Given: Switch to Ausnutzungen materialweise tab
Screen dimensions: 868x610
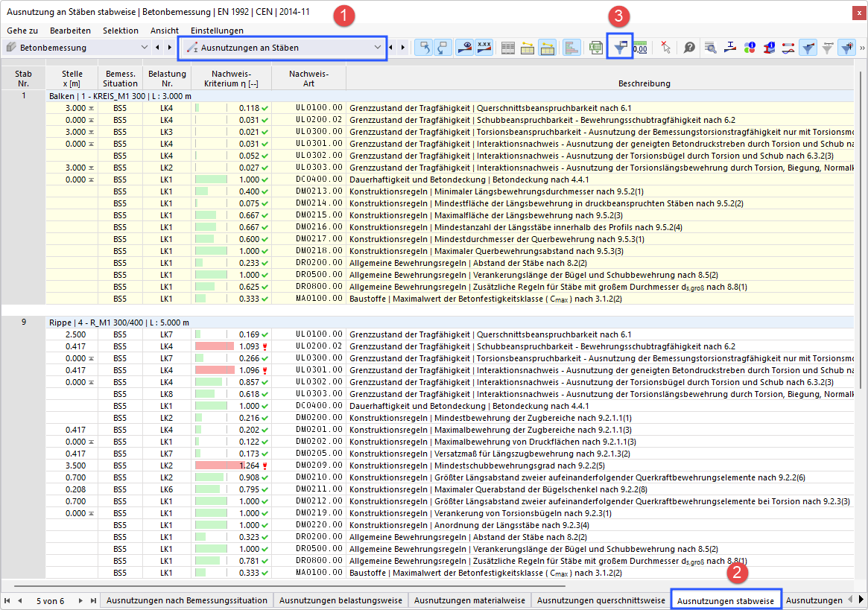Looking at the screenshot, I should (x=469, y=600).
